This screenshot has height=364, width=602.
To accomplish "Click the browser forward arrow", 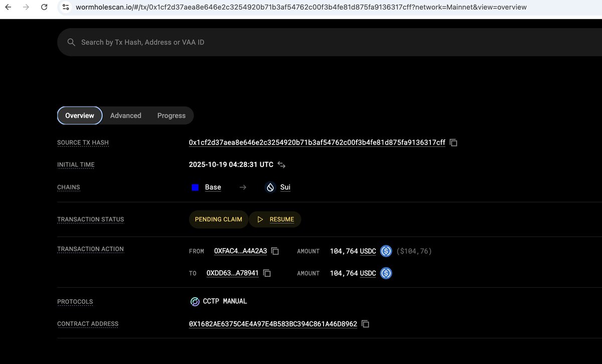I will (26, 7).
